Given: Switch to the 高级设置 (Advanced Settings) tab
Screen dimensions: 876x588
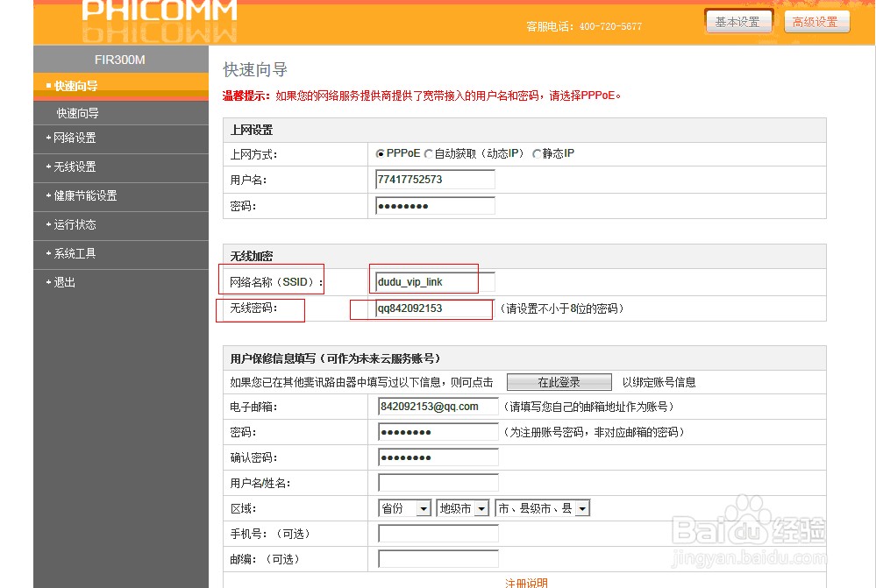Looking at the screenshot, I should [816, 22].
